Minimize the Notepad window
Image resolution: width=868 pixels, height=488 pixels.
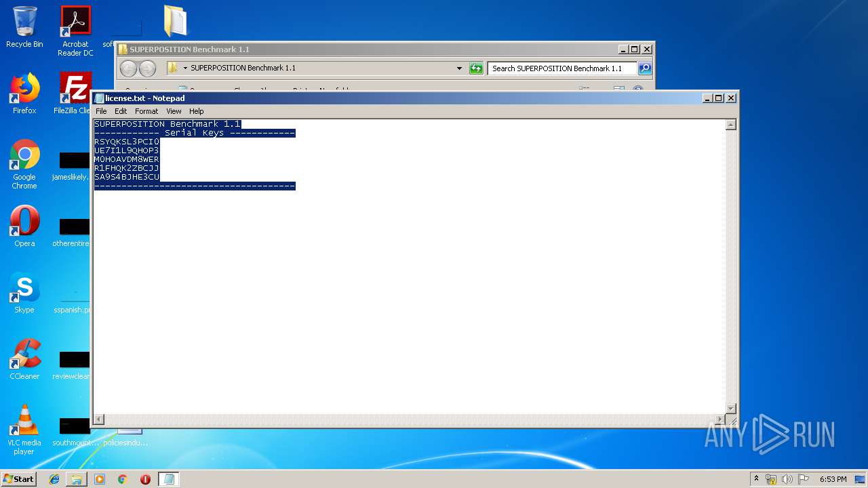[x=708, y=98]
